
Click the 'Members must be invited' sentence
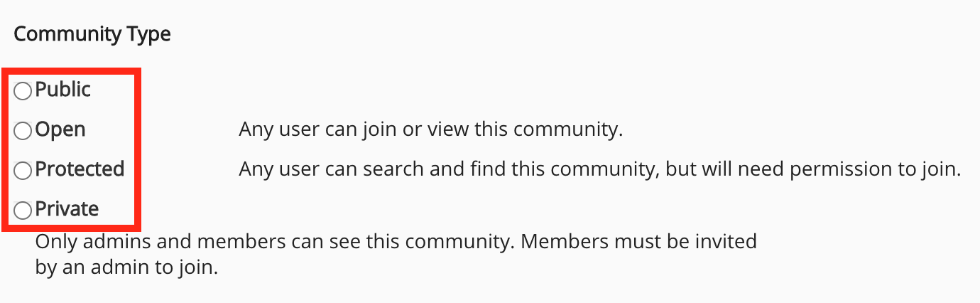pyautogui.click(x=638, y=242)
